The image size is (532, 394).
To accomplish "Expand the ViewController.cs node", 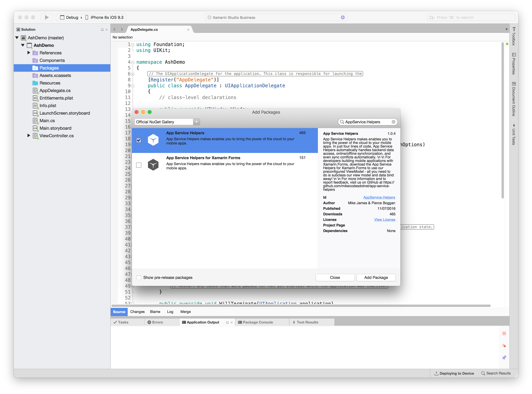I will coord(29,135).
